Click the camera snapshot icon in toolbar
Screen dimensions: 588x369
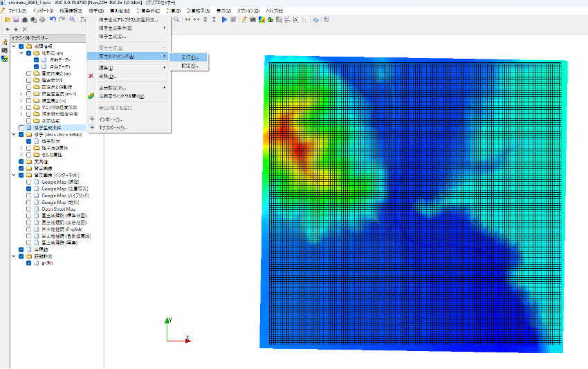[25, 20]
